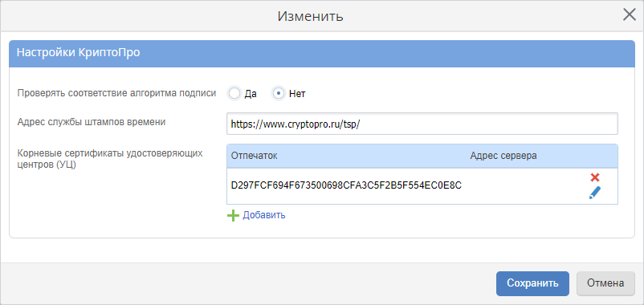Focus the timestamp service URL field
The image size is (644, 305).
(x=422, y=124)
